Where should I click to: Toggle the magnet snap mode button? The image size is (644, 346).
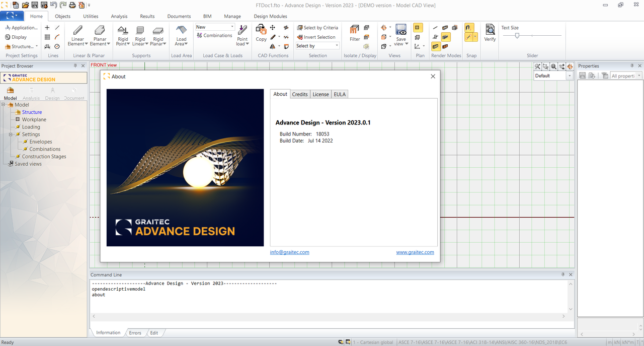tap(469, 28)
